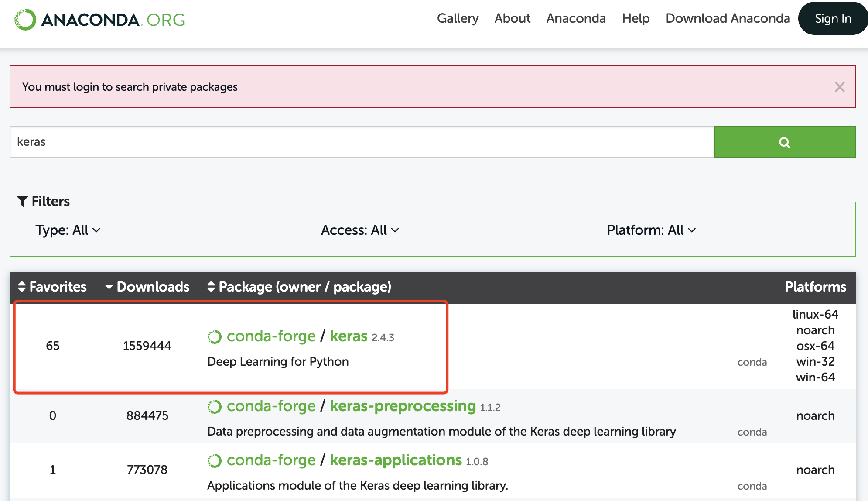Open the Help menu item
868x501 pixels.
tap(636, 18)
